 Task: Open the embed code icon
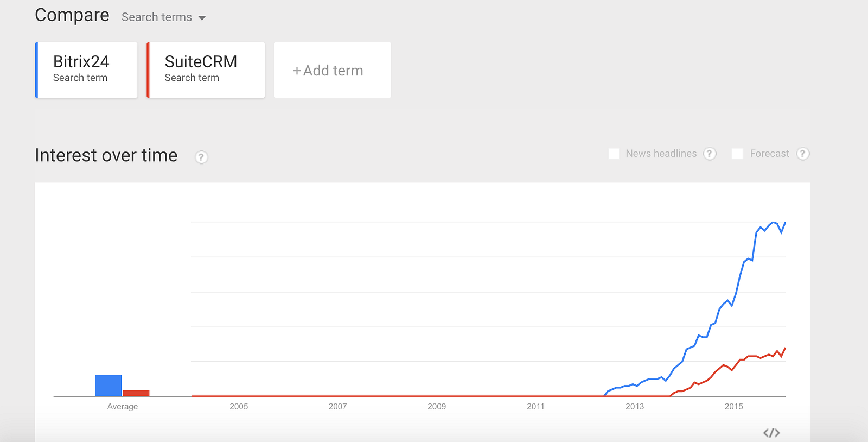[x=771, y=433]
